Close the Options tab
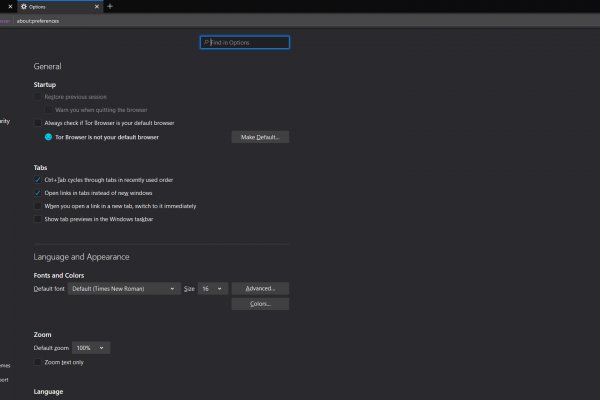This screenshot has width=600, height=400. click(97, 6)
